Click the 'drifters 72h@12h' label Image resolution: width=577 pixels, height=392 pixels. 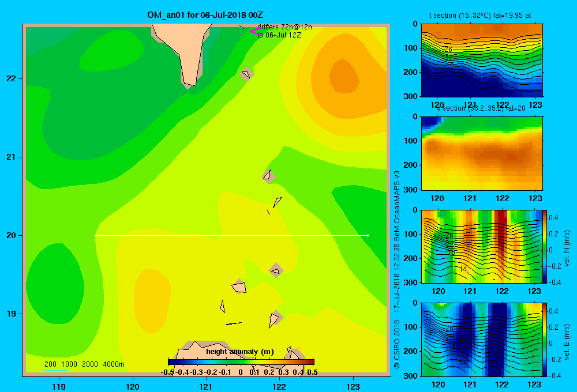tap(285, 27)
